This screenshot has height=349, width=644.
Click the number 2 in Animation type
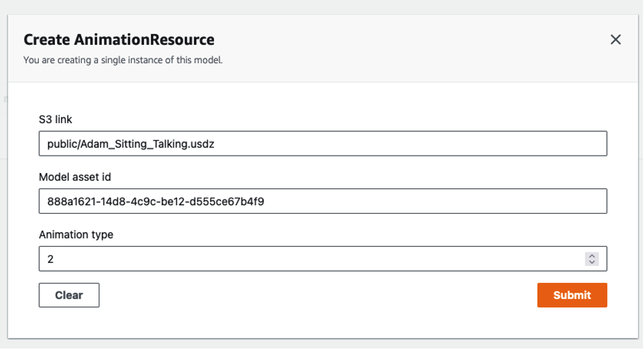pos(51,259)
